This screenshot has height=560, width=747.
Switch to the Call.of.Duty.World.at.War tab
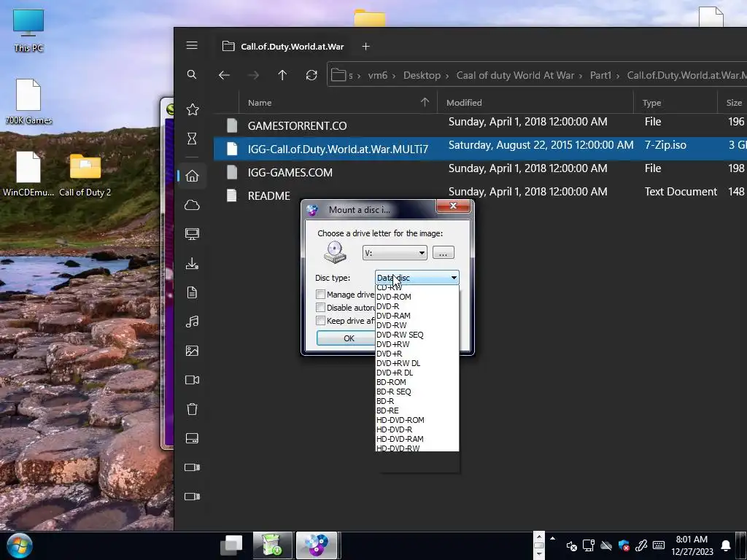click(284, 46)
